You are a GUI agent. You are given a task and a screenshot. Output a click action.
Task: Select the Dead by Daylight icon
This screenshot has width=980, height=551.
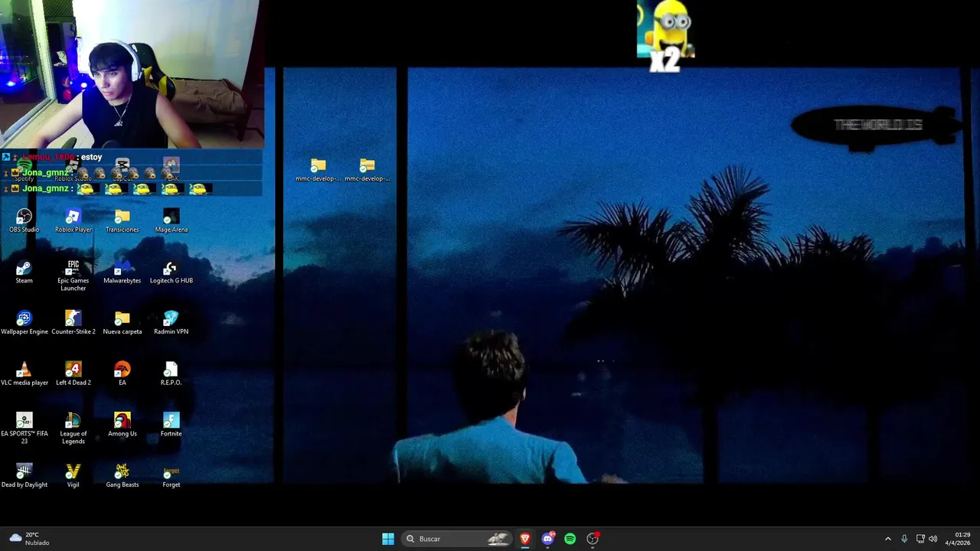click(x=24, y=476)
